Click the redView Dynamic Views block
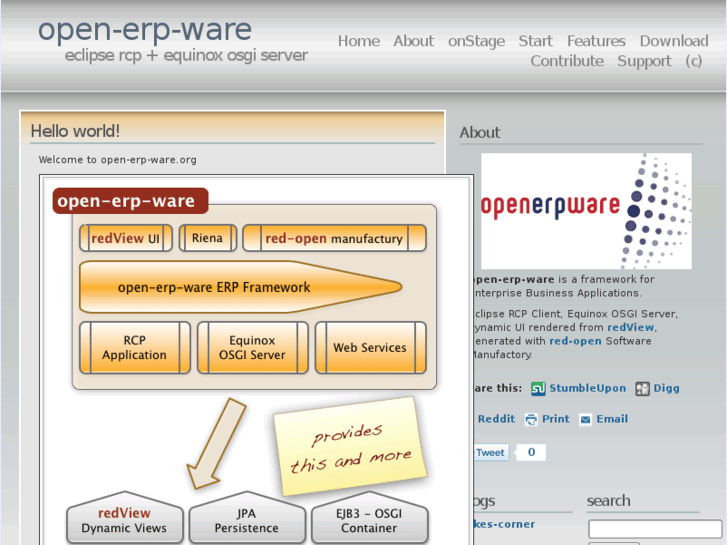 [124, 519]
